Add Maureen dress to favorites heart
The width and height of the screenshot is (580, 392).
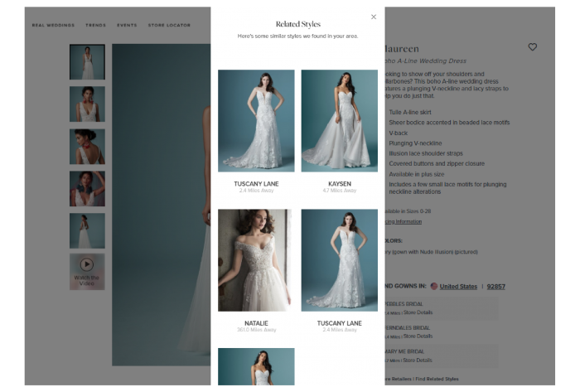tap(532, 47)
